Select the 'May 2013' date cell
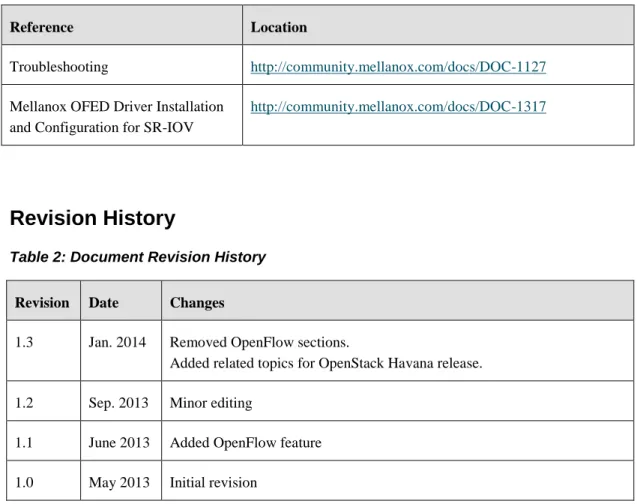 tap(121, 480)
